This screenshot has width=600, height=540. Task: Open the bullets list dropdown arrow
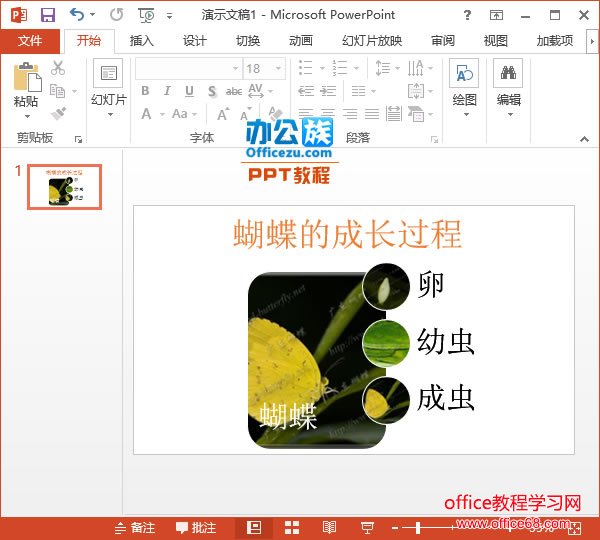tap(322, 69)
